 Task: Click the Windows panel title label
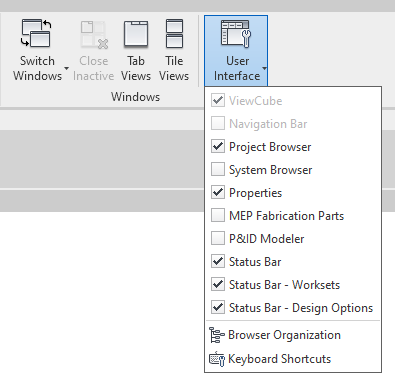click(x=136, y=97)
